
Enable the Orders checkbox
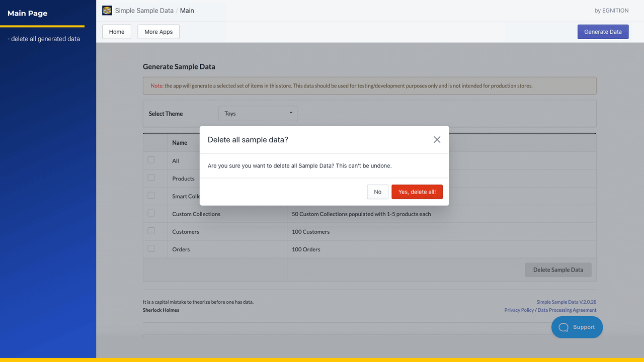(151, 248)
